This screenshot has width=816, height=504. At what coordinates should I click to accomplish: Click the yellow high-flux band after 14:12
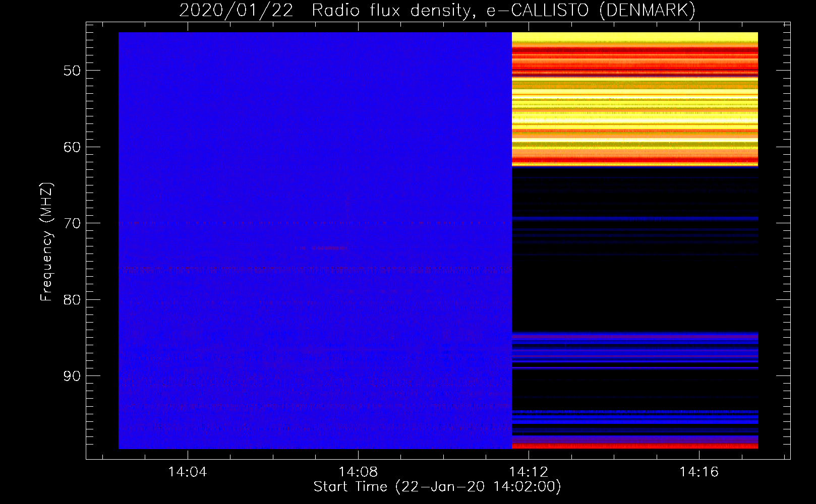[x=635, y=99]
